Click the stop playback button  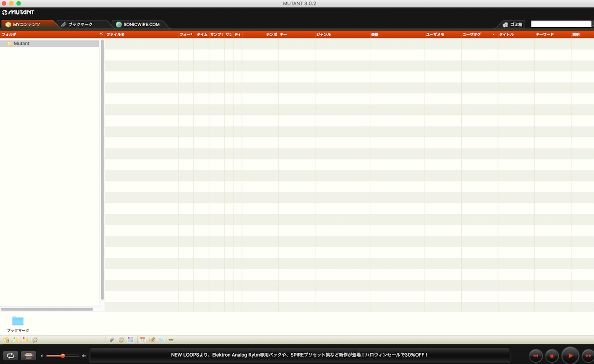coord(552,356)
